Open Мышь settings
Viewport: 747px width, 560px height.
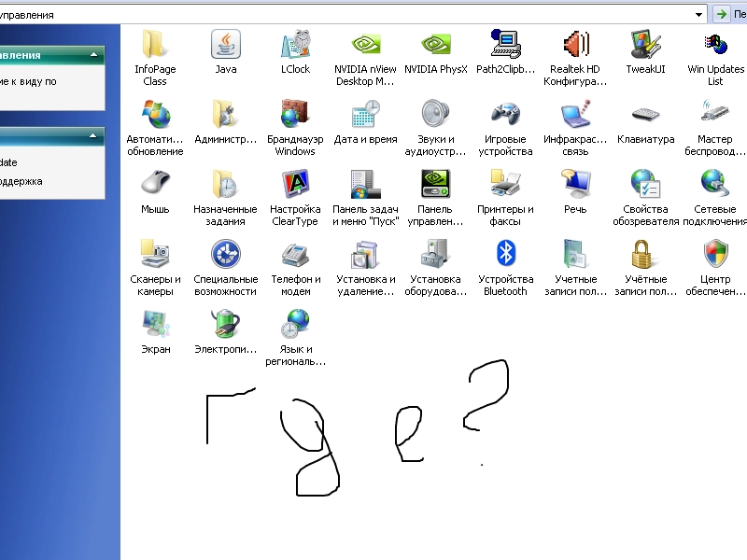coord(155,184)
